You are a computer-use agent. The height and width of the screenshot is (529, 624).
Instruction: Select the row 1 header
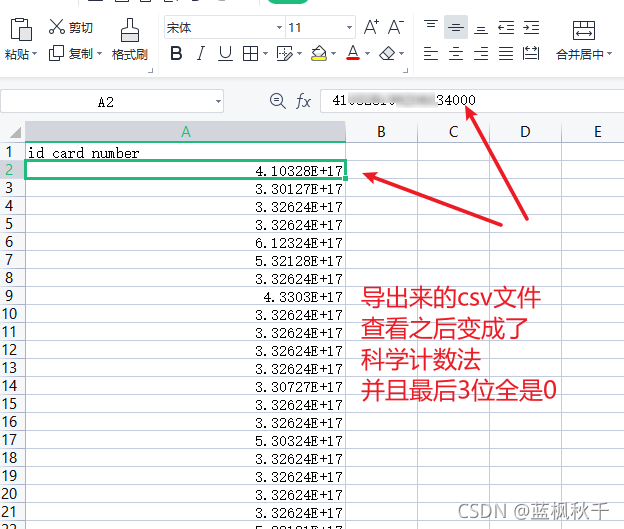tap(12, 152)
